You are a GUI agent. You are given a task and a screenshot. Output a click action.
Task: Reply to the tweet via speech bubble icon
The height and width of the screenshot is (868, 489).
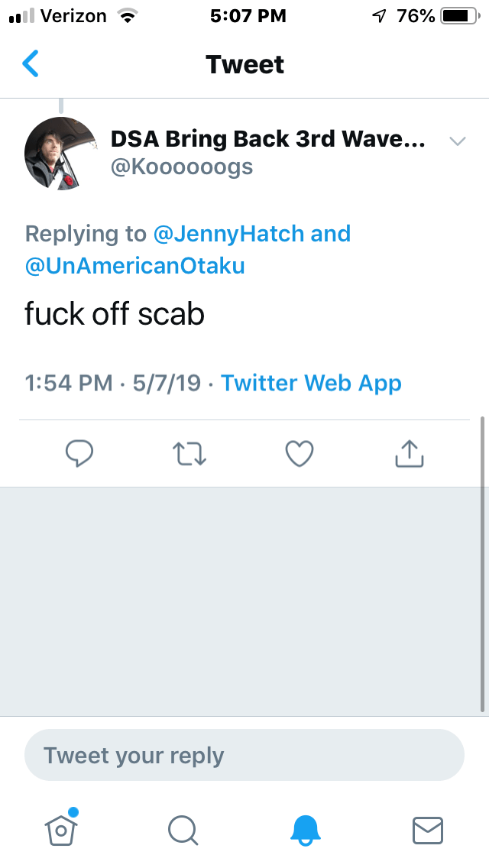[x=79, y=453]
